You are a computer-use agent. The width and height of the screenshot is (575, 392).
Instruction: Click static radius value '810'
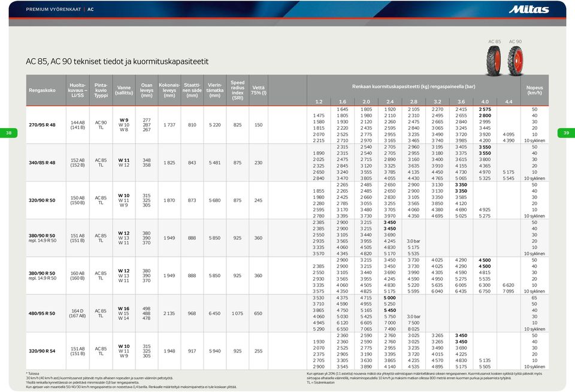pyautogui.click(x=192, y=125)
